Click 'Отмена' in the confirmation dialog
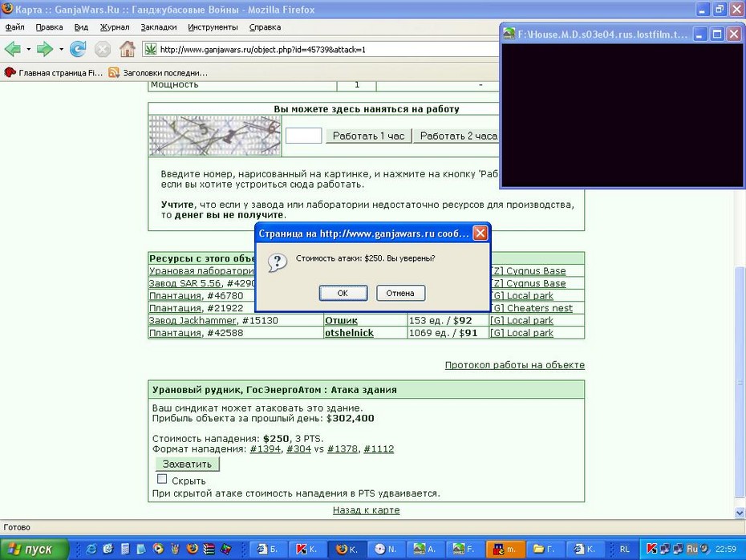 pyautogui.click(x=400, y=293)
